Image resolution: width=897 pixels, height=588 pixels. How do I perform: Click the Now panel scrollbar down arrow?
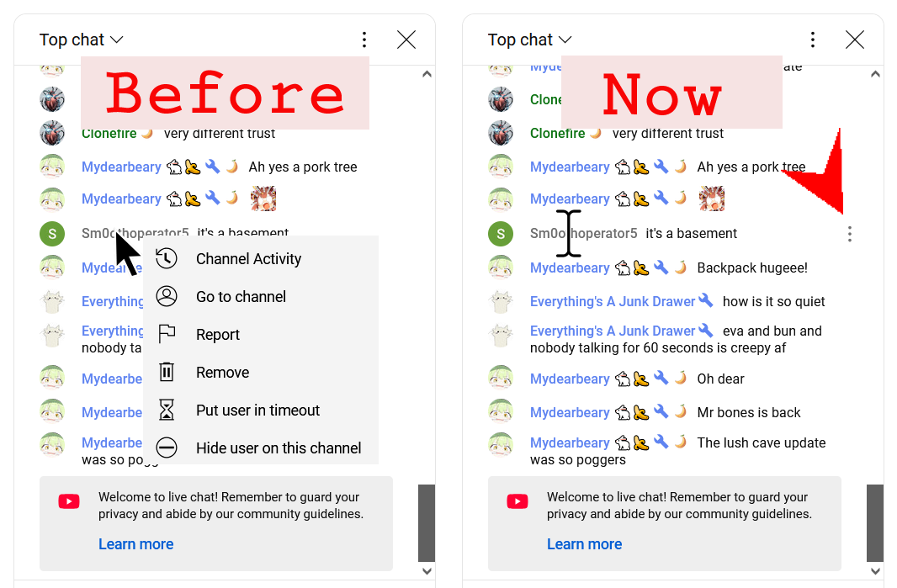(875, 571)
